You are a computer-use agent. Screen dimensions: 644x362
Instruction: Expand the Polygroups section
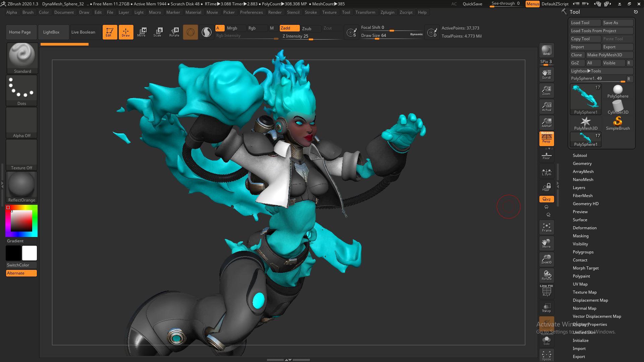click(x=583, y=252)
